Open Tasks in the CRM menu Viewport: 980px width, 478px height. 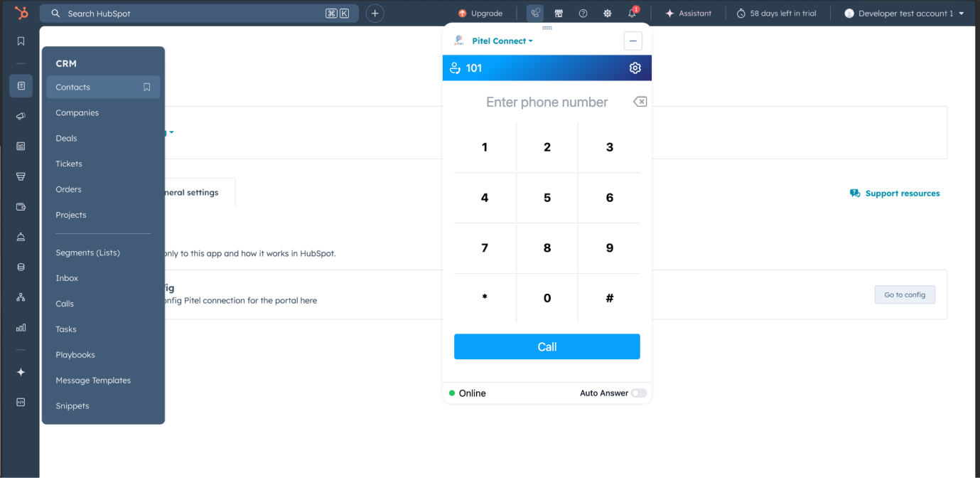click(x=66, y=329)
